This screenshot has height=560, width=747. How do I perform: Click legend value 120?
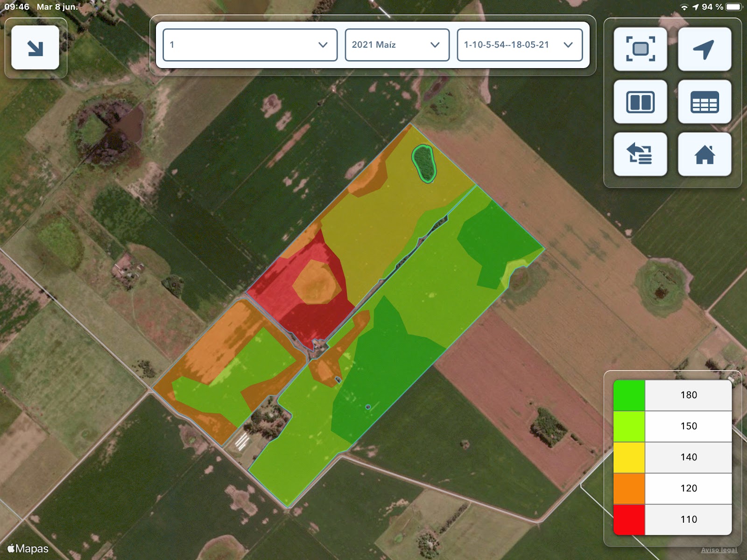tap(689, 488)
